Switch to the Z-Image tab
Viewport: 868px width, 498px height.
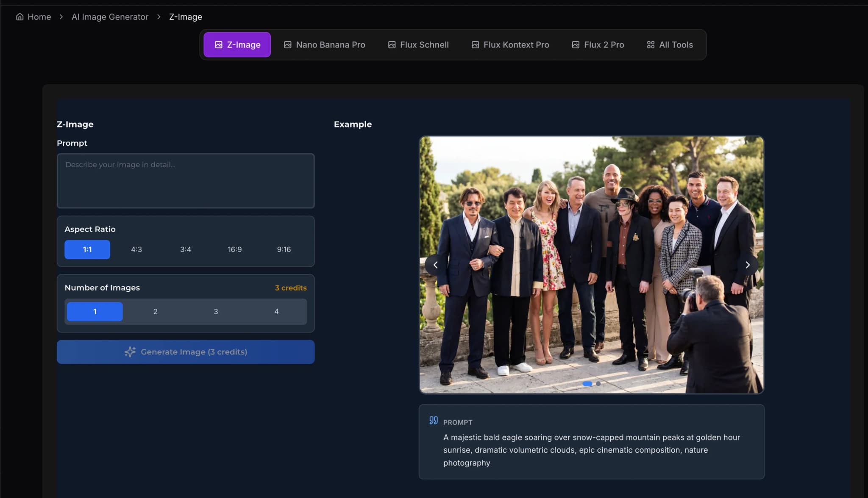click(x=237, y=45)
